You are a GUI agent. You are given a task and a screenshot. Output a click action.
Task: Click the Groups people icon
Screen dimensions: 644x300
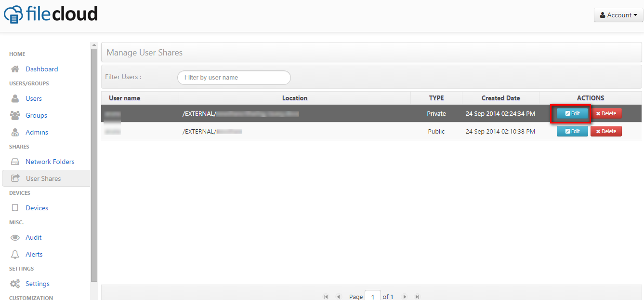[x=15, y=115]
